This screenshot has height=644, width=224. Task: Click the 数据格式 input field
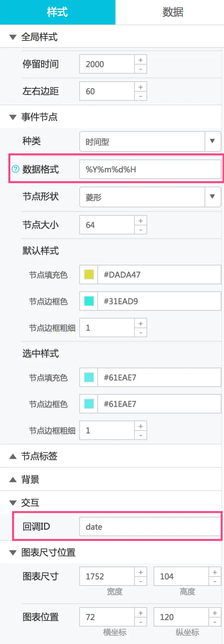point(150,169)
